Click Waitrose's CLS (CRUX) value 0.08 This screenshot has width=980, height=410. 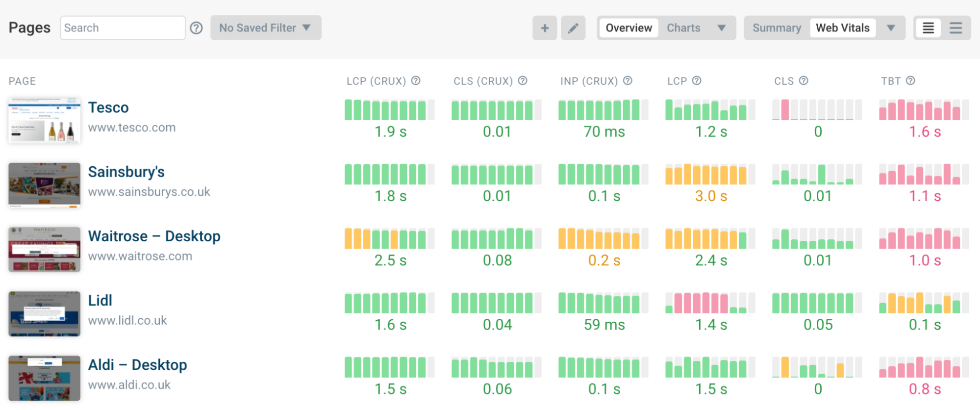pyautogui.click(x=497, y=260)
